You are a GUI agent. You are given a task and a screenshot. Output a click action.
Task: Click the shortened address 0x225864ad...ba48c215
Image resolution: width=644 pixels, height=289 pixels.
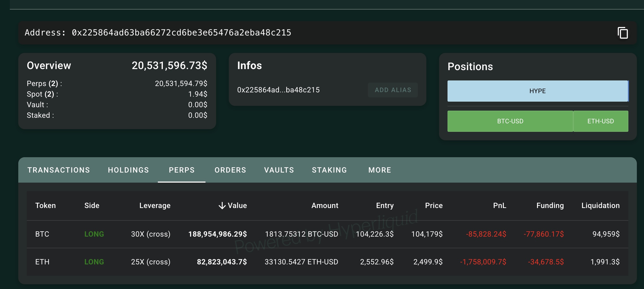pyautogui.click(x=278, y=90)
